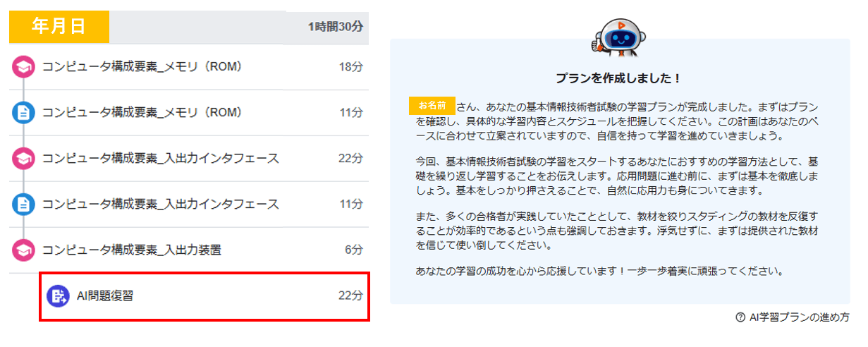Click the blue document icon beside 入出力インタフェース 11分

tap(23, 205)
